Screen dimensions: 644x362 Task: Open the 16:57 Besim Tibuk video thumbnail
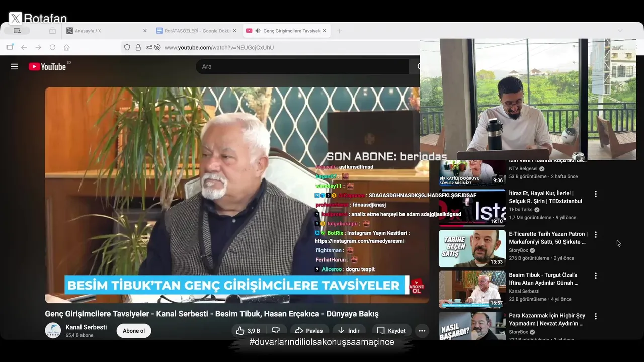pyautogui.click(x=472, y=289)
